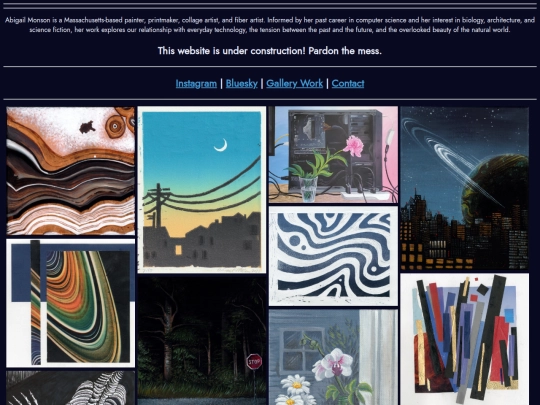
Task: Open the abstract geometric strips collage
Action: coord(465,339)
